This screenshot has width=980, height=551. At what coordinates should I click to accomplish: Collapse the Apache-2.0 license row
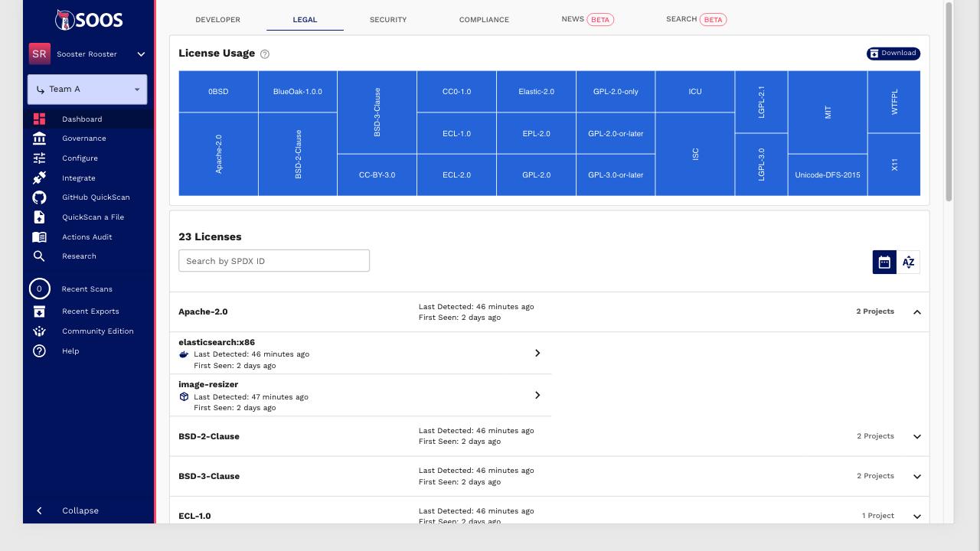(917, 312)
